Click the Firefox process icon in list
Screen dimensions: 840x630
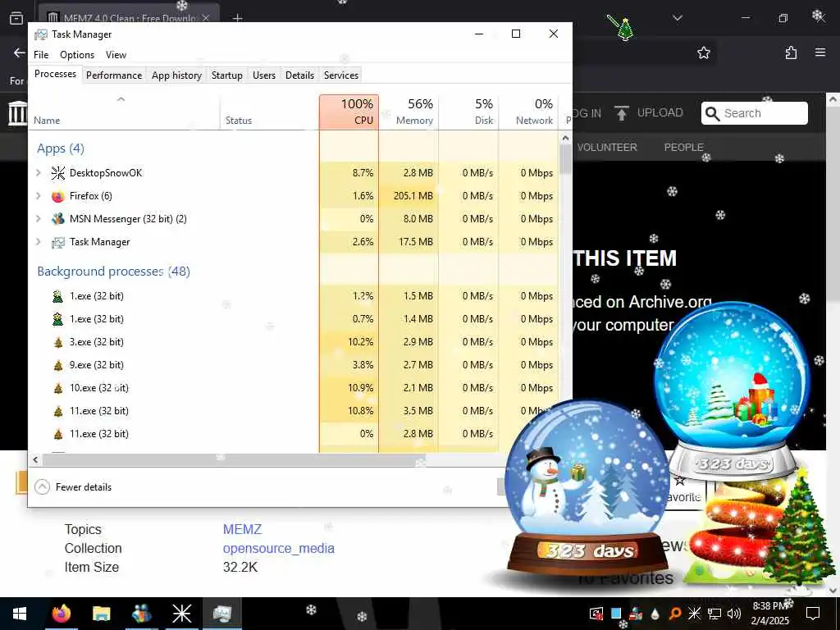tap(58, 196)
